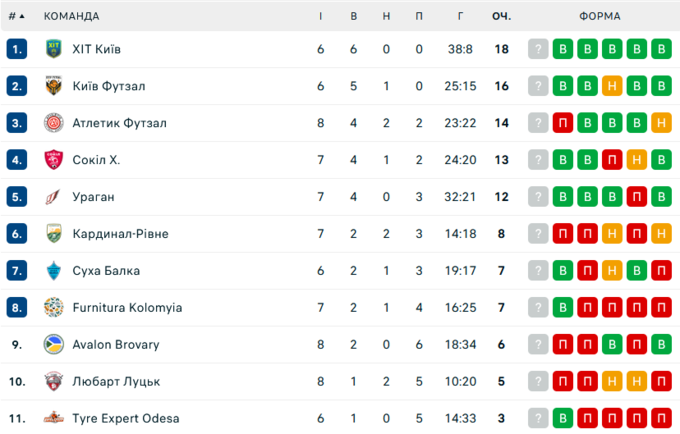The height and width of the screenshot is (434, 680).
Task: Click the ФОРМА column header
Action: (x=599, y=16)
